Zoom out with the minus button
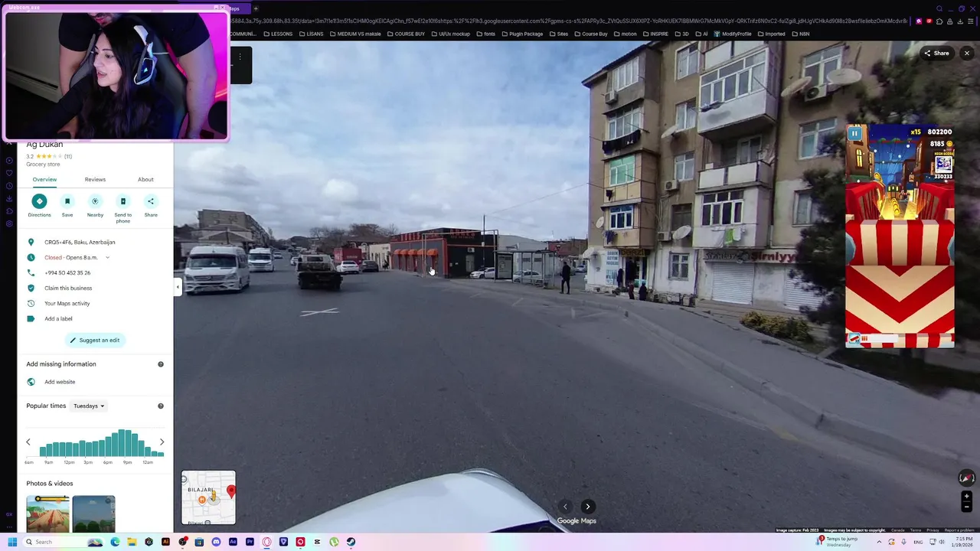980x551 pixels. pyautogui.click(x=966, y=507)
